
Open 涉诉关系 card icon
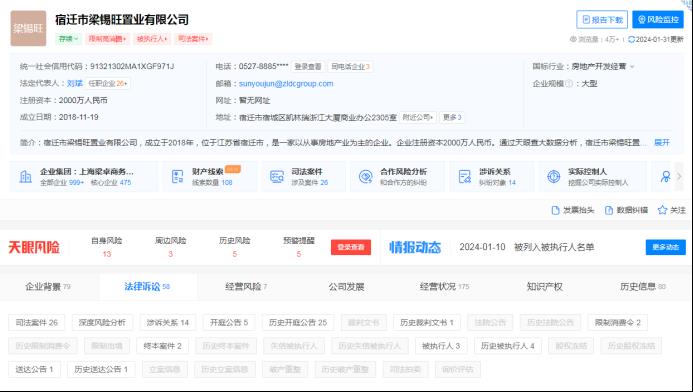tap(465, 177)
